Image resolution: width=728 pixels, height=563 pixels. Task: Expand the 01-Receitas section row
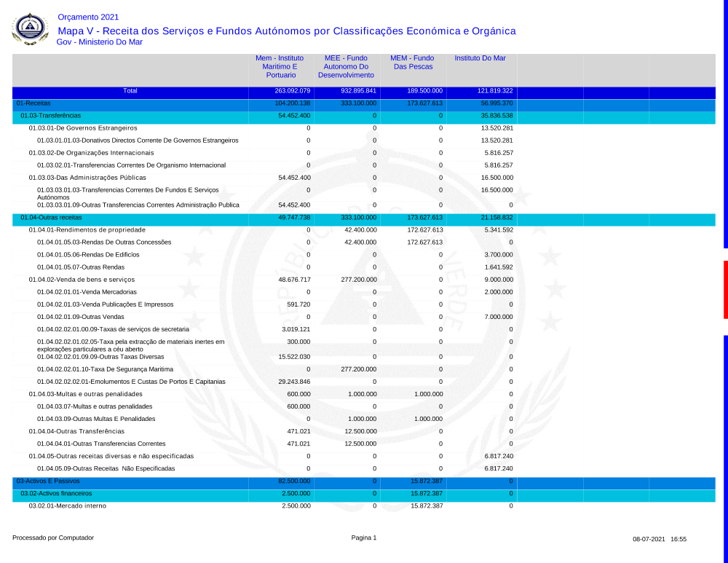pyautogui.click(x=33, y=103)
